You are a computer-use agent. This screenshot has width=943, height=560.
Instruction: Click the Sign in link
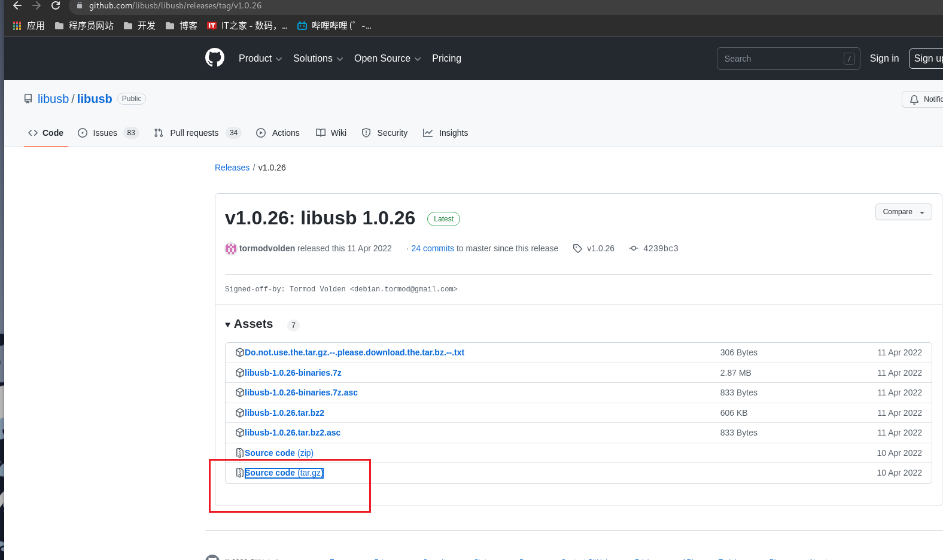(884, 58)
